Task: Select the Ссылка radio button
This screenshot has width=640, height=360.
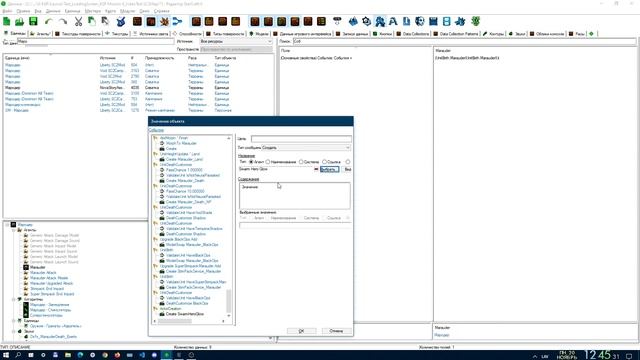Action: click(x=324, y=162)
